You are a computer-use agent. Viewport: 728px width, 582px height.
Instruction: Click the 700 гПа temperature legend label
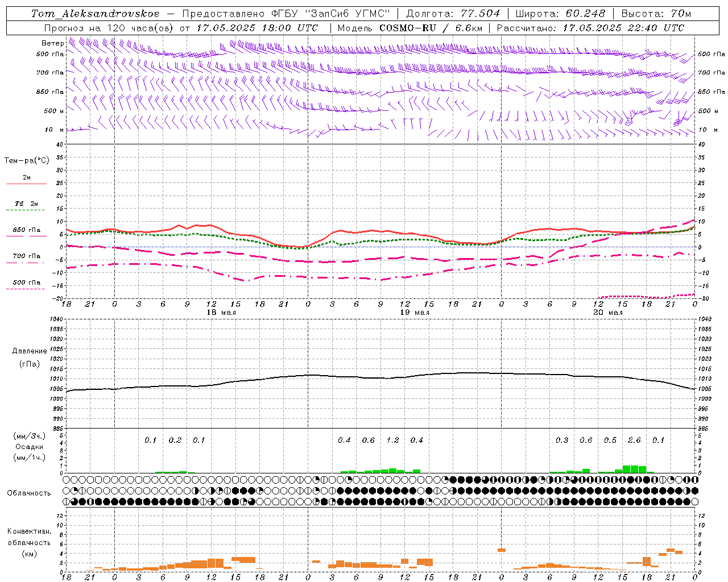click(x=27, y=256)
